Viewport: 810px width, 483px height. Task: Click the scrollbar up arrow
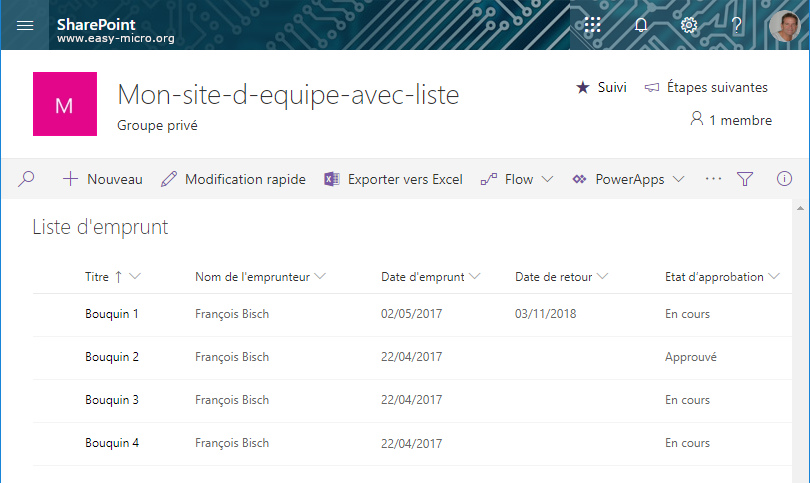[x=800, y=208]
